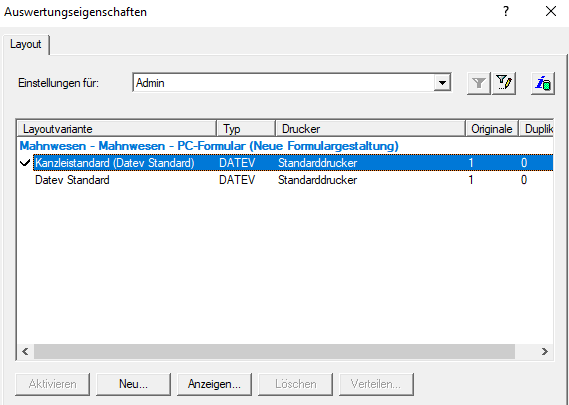Click the Neu... button
Viewport: 569px width, 405px height.
tap(133, 384)
